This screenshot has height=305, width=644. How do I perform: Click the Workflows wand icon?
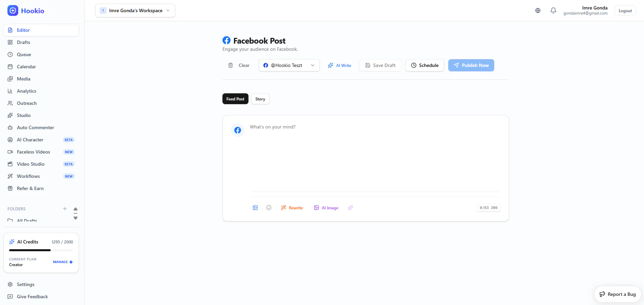tap(10, 176)
